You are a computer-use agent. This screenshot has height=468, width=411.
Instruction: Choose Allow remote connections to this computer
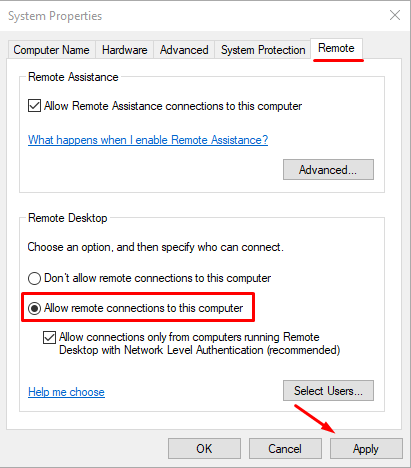(34, 308)
